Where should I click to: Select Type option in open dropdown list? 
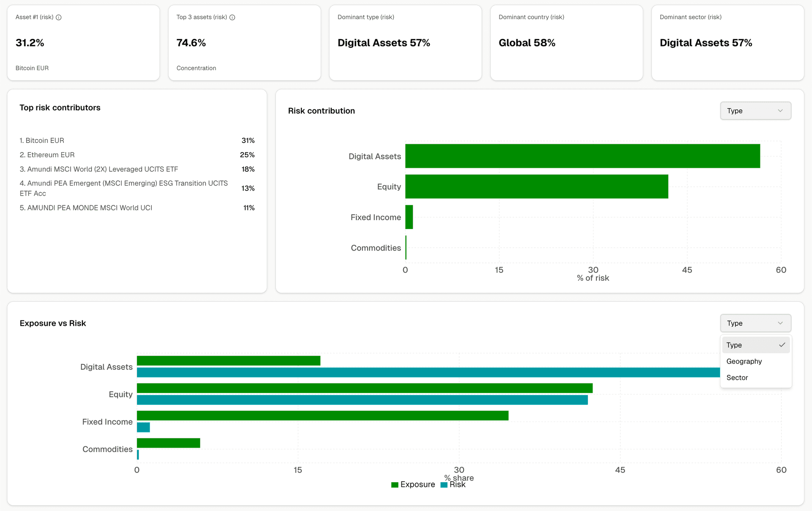click(x=734, y=345)
